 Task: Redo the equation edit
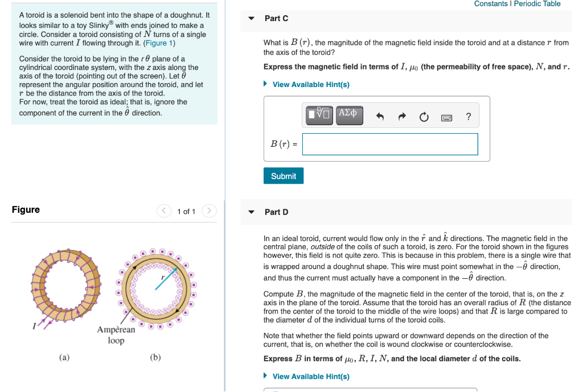(x=401, y=116)
